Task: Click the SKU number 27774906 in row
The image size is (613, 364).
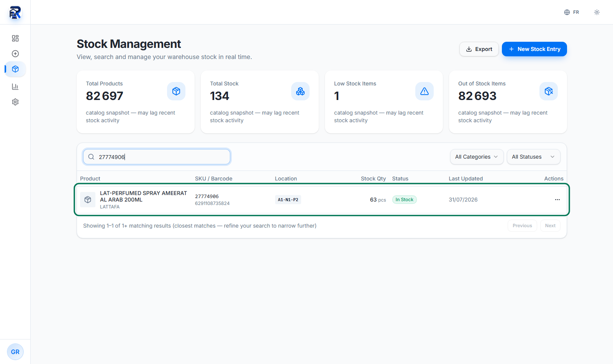Action: 207,197
